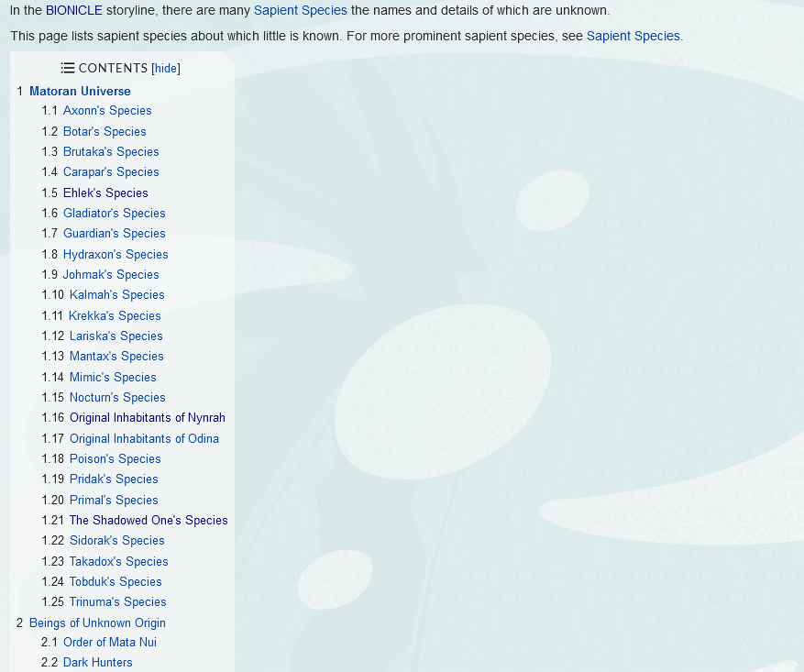Jump to Dark Hunters subsection
The height and width of the screenshot is (672, 804).
click(x=97, y=663)
